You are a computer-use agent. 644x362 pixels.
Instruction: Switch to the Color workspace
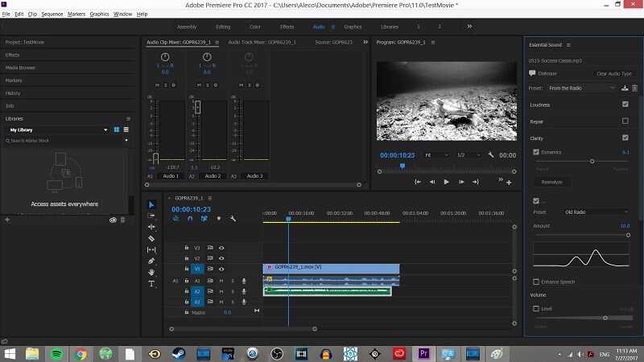coord(255,27)
